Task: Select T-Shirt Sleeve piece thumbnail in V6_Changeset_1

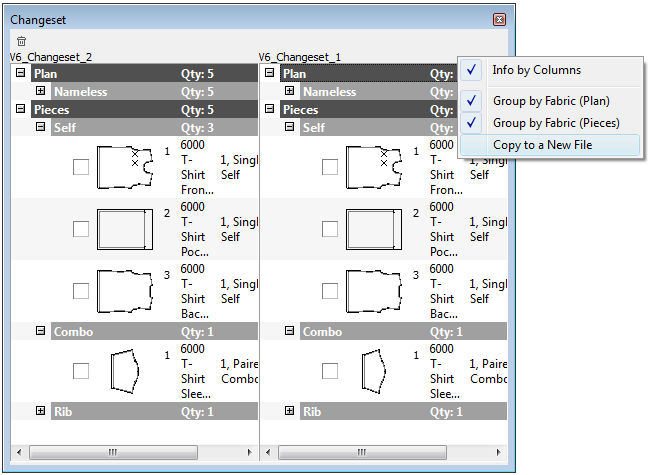Action: pos(372,370)
